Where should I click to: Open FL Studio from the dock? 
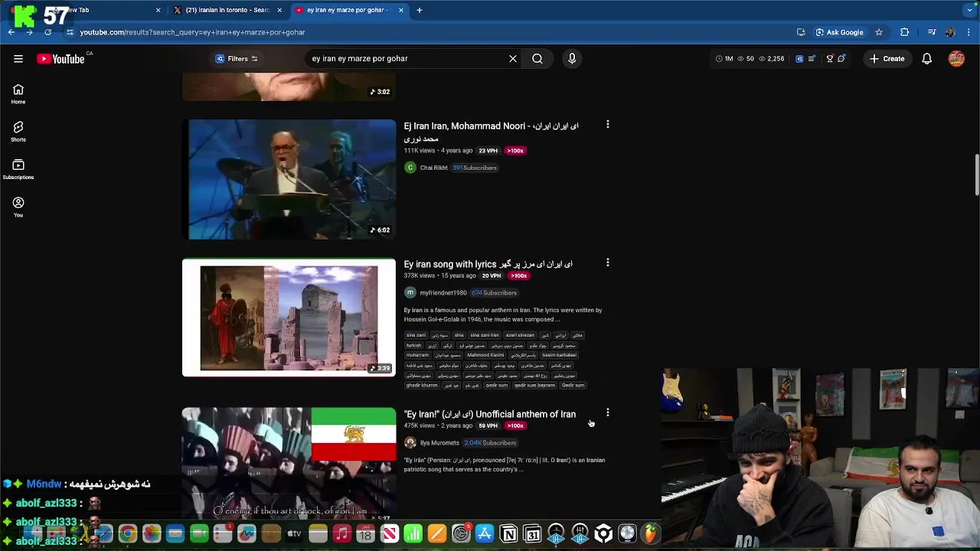651,533
